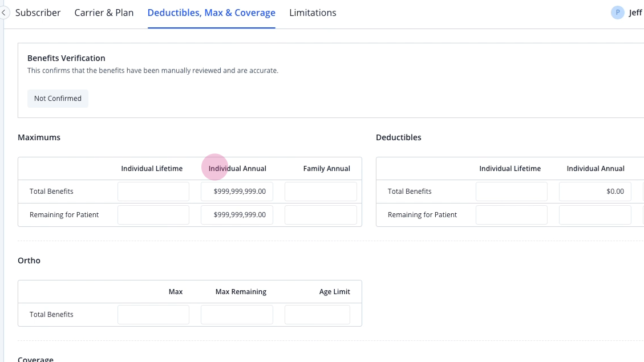
Task: Click Maximums Remaining for Patient row label
Action: tap(64, 215)
